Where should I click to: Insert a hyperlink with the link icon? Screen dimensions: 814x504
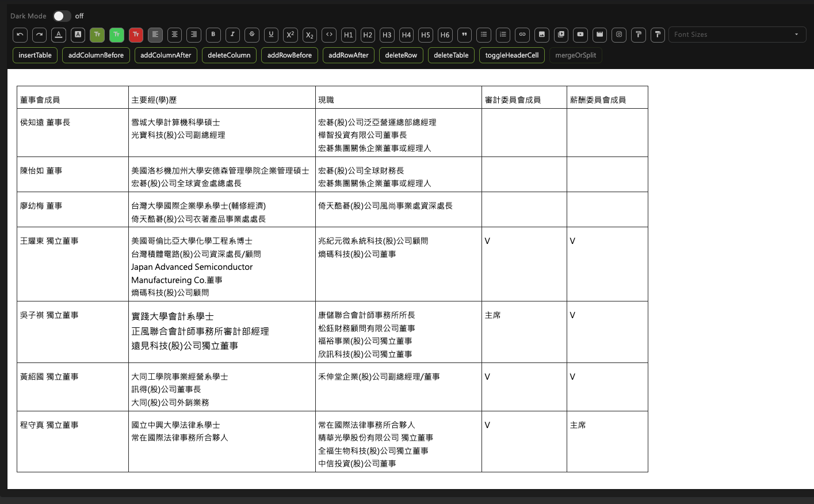pyautogui.click(x=522, y=35)
